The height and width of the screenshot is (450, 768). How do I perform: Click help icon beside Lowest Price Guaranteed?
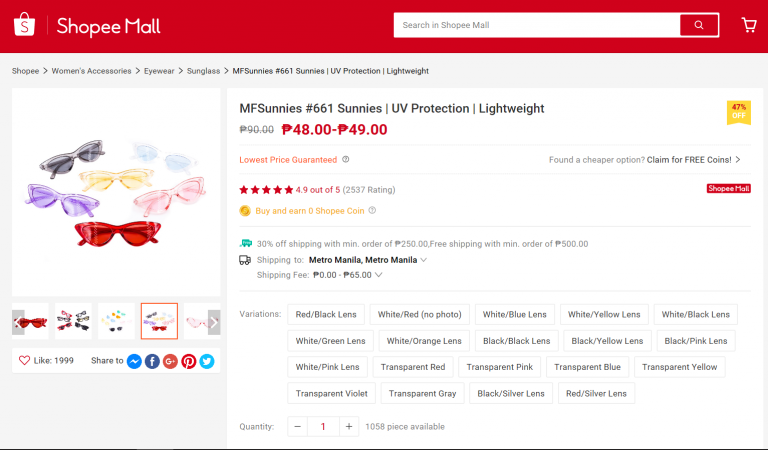click(346, 160)
